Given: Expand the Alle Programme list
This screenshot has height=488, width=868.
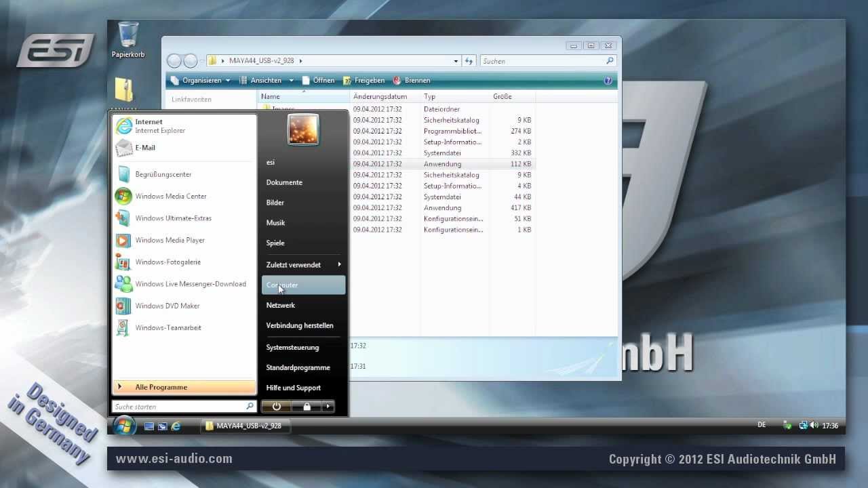Looking at the screenshot, I should (184, 387).
